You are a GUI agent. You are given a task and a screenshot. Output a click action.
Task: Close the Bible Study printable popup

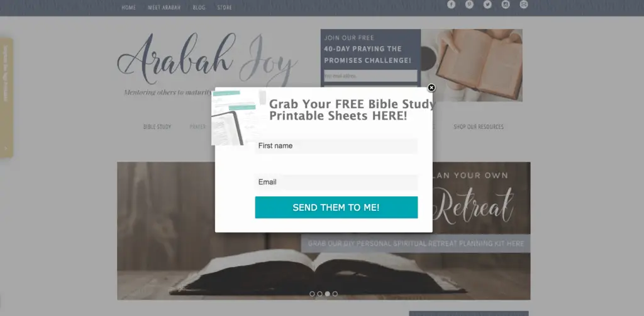click(431, 87)
